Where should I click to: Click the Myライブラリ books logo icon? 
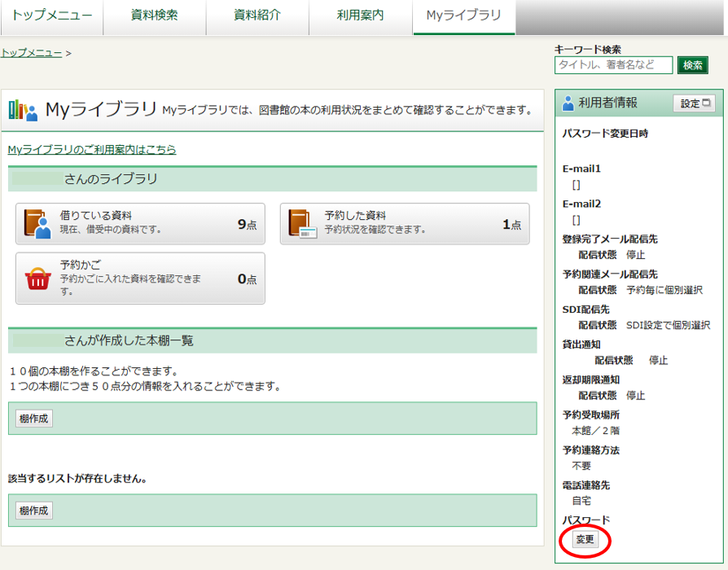pos(23,110)
